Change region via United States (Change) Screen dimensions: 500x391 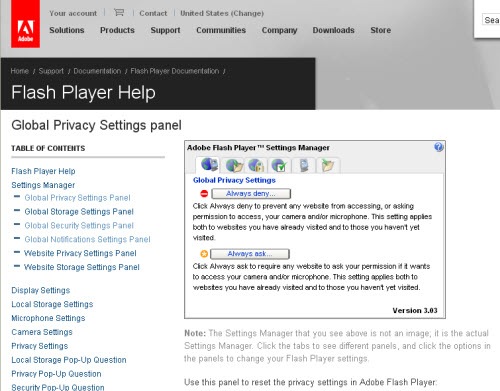click(x=222, y=13)
